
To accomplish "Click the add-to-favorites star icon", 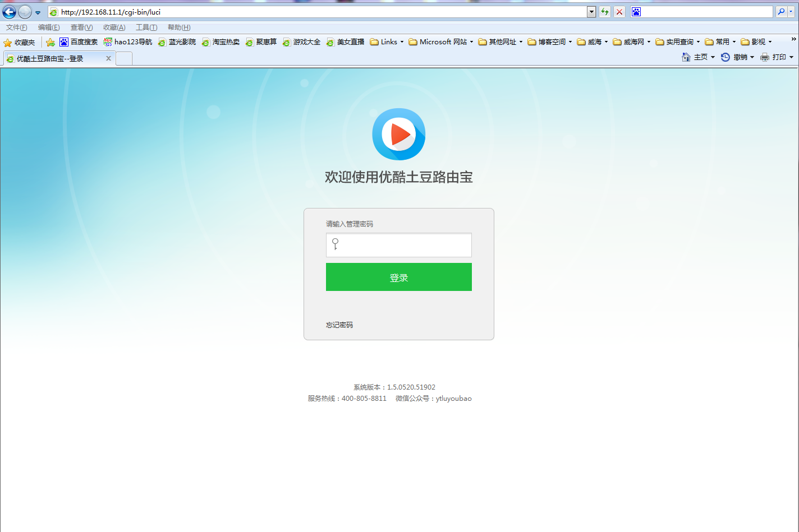I will [x=50, y=42].
